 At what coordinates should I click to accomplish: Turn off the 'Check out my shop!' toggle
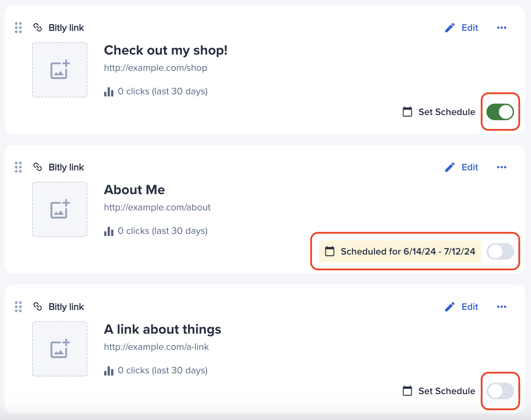[500, 112]
